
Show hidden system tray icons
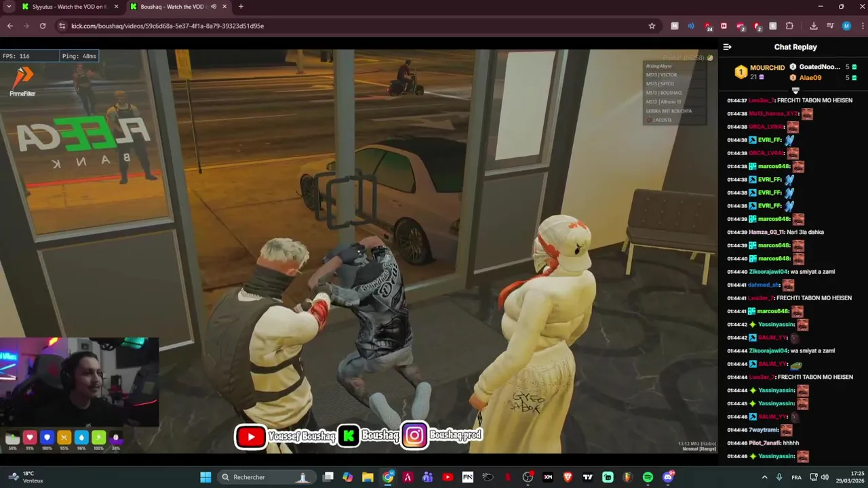pyautogui.click(x=764, y=477)
